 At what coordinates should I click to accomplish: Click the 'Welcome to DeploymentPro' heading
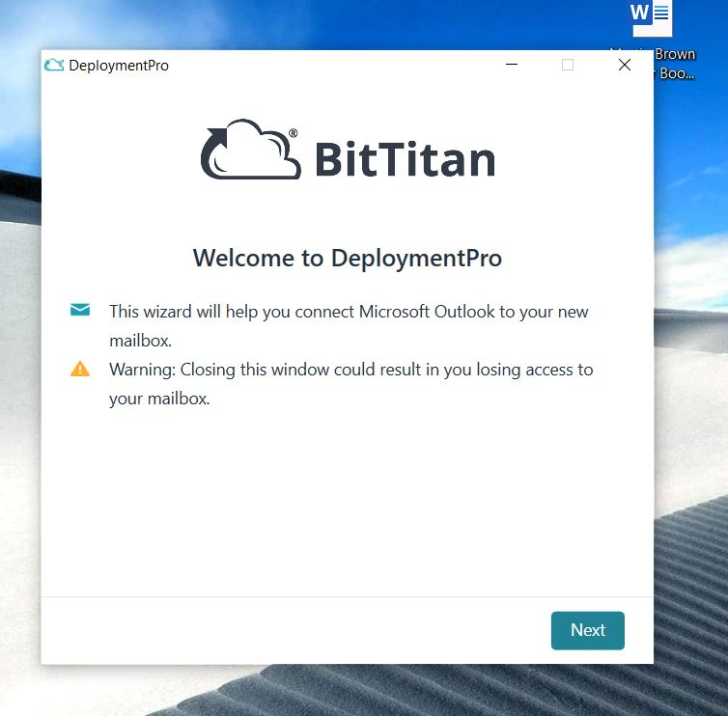tap(348, 258)
